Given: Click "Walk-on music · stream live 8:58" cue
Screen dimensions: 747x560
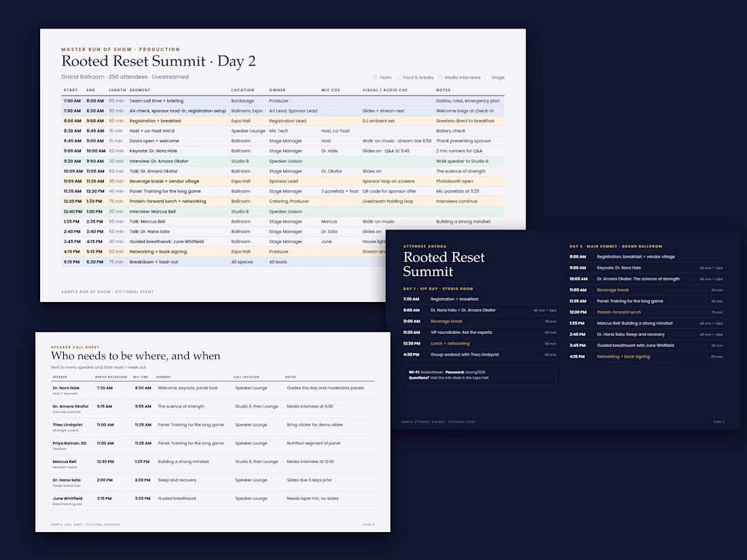Looking at the screenshot, I should pyautogui.click(x=397, y=141).
